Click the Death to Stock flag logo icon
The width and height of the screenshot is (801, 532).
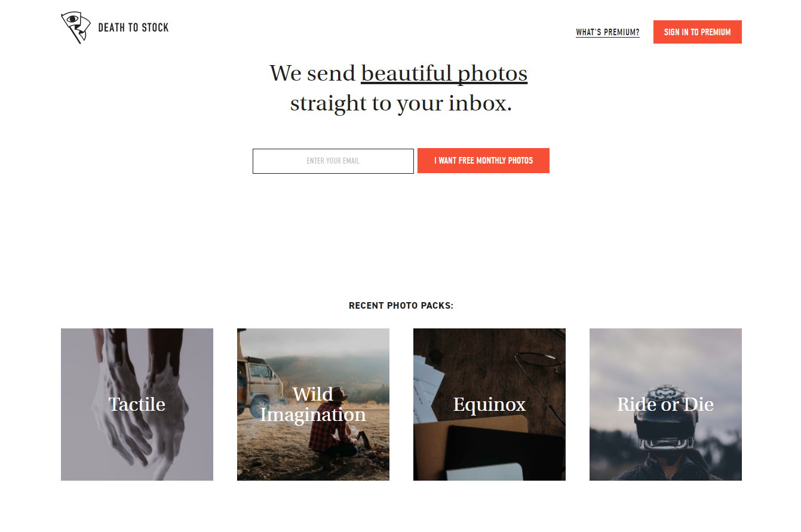pyautogui.click(x=75, y=27)
